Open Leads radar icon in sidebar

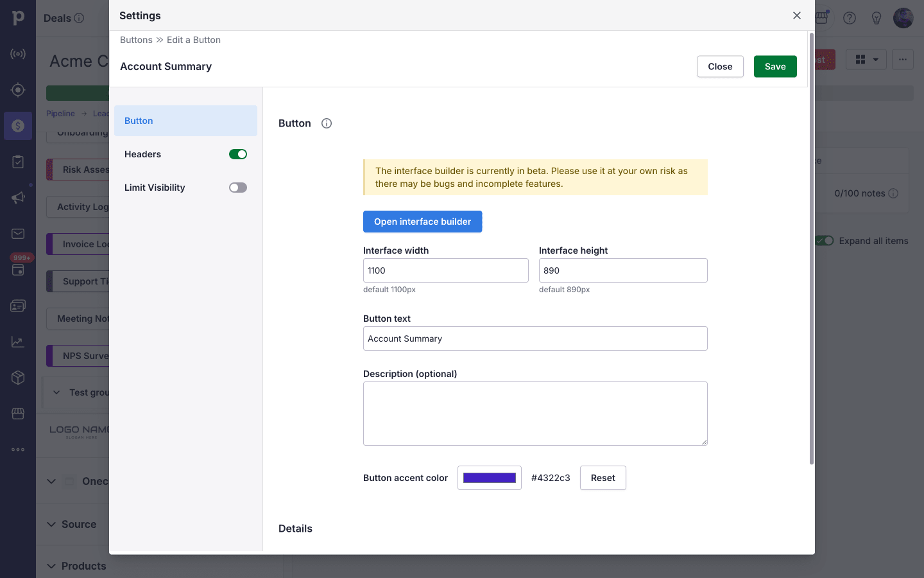coord(18,54)
